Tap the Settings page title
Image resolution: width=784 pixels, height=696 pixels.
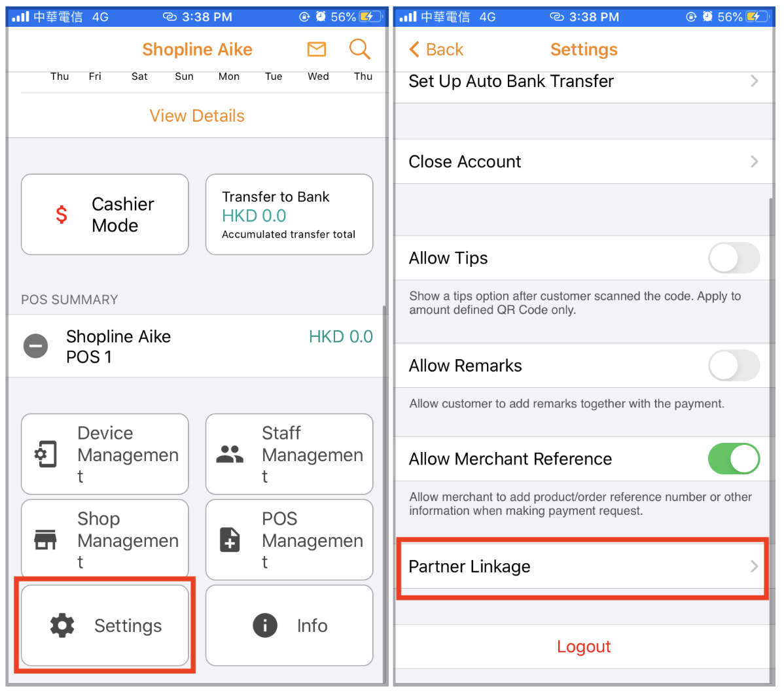[x=584, y=50]
